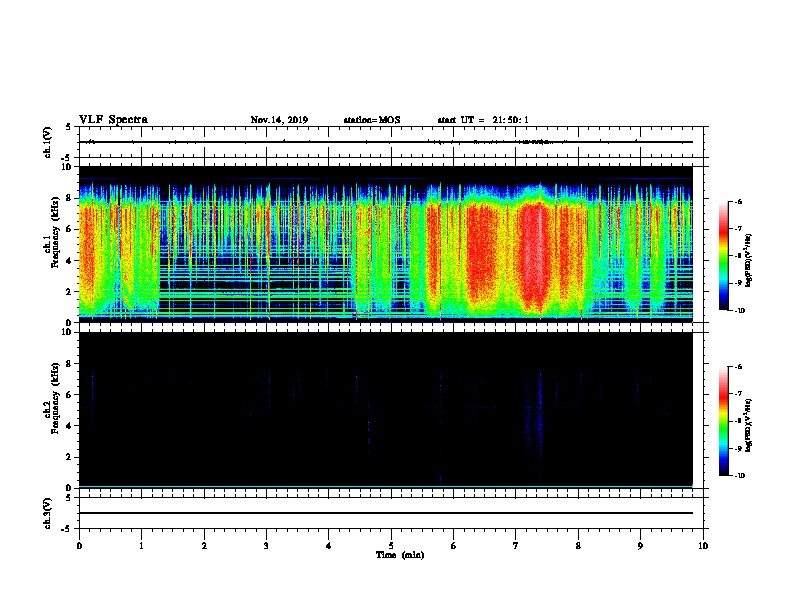Screen dimensions: 792x612
Task: Click the "-10" tick on the ch.2 colorbar
Action: click(x=739, y=476)
